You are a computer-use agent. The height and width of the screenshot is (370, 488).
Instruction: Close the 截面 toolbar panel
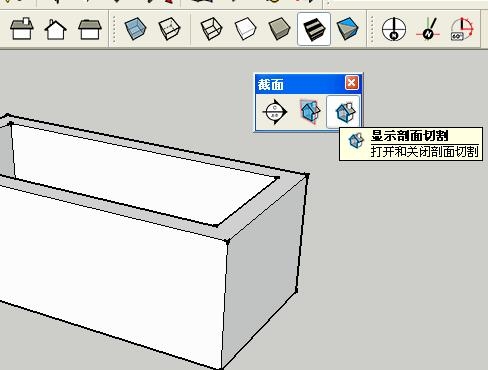(x=352, y=83)
